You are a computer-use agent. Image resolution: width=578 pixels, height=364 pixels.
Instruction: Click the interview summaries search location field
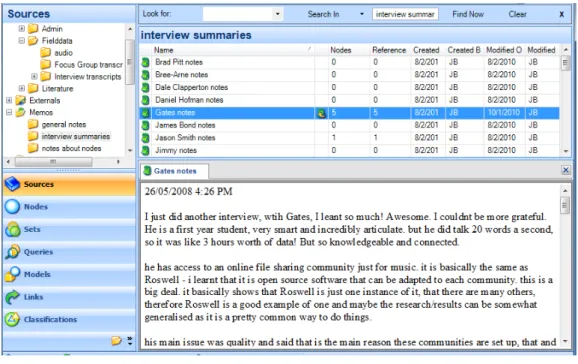(x=405, y=14)
